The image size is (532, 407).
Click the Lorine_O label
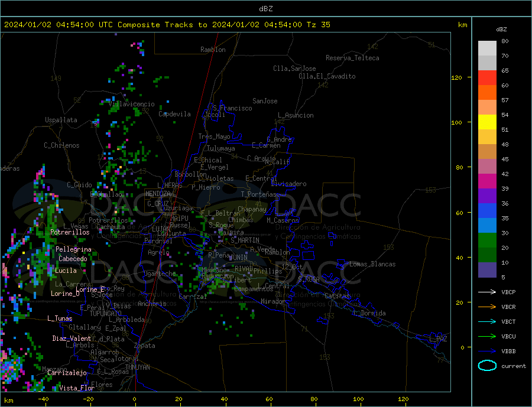[65, 294]
